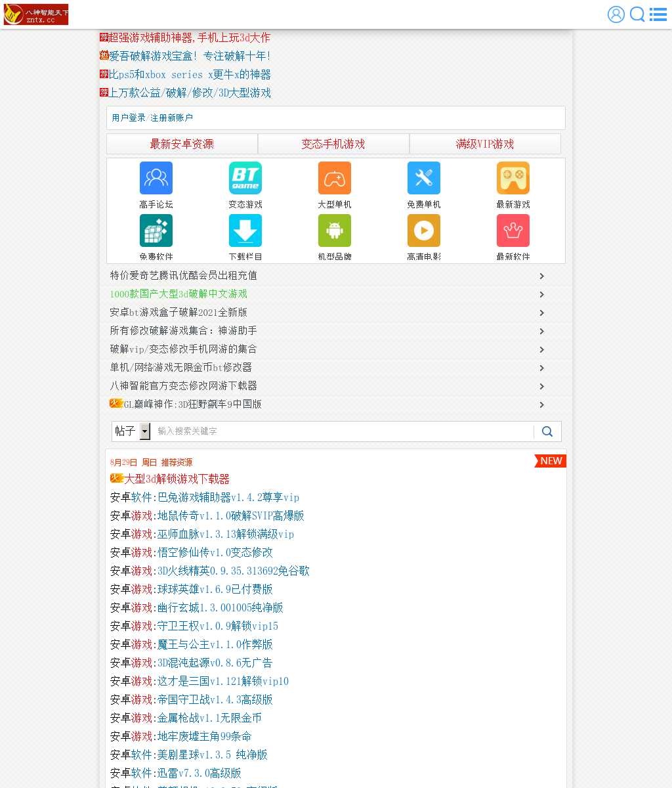
Task: Expand arrow for GL巅峰神作 row
Action: [542, 405]
